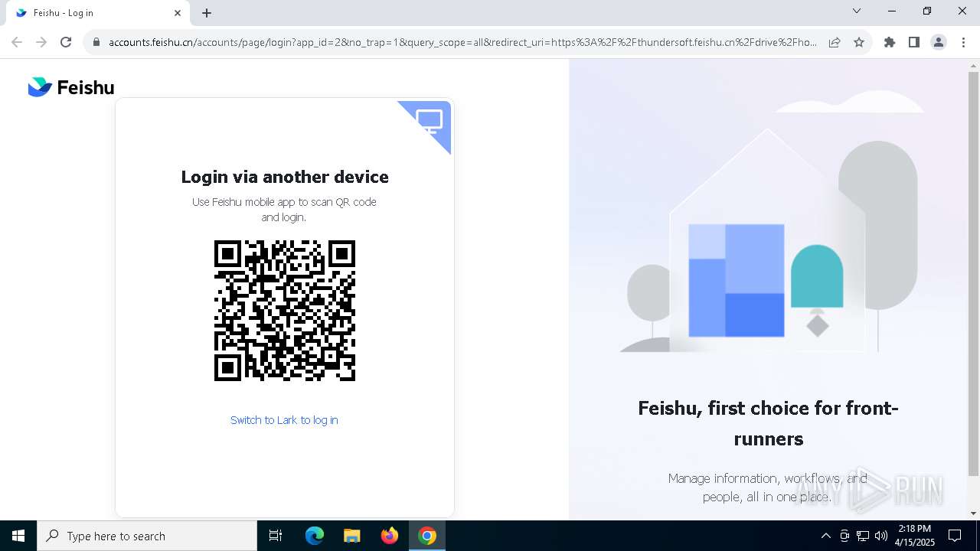
Task: Click the login QR code
Action: tap(285, 311)
